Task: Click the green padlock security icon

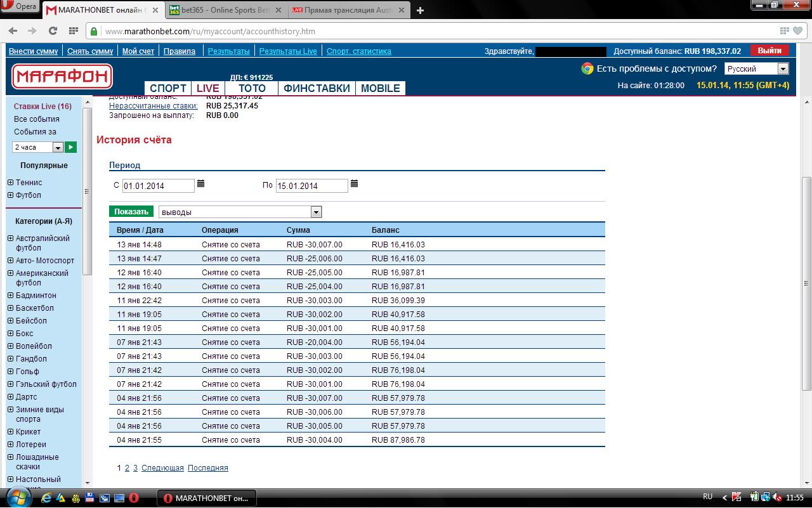Action: click(x=94, y=31)
